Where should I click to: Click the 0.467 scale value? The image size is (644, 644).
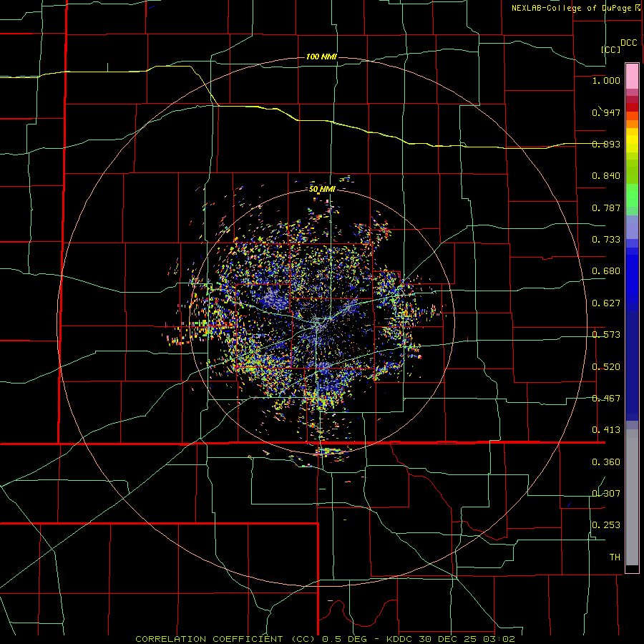pyautogui.click(x=606, y=399)
